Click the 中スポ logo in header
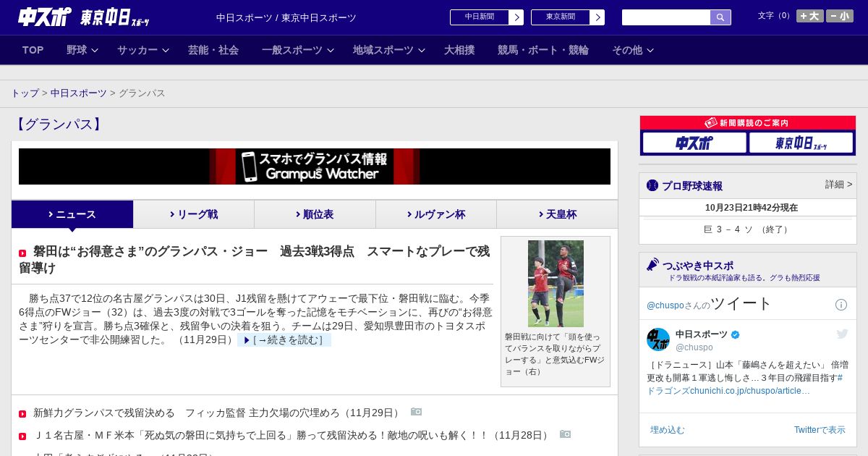868x456 pixels. (x=45, y=17)
